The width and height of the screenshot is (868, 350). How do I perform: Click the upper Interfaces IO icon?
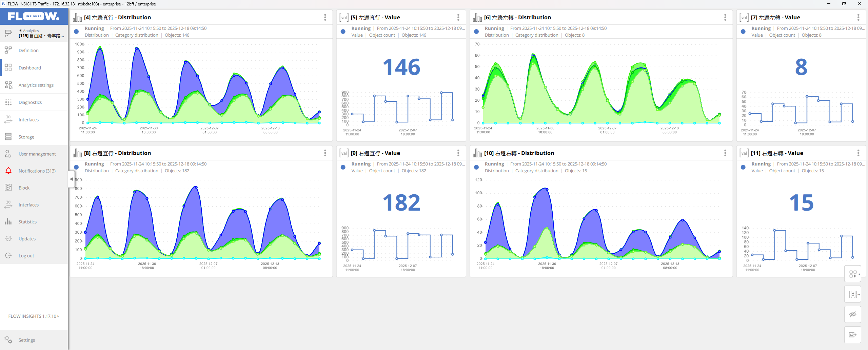(x=8, y=119)
